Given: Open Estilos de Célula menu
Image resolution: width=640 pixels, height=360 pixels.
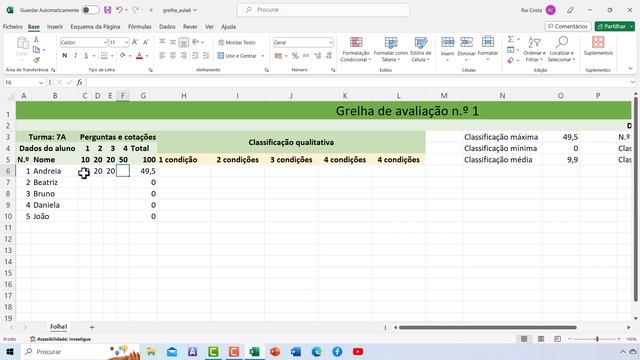Looking at the screenshot, I should coord(421,49).
